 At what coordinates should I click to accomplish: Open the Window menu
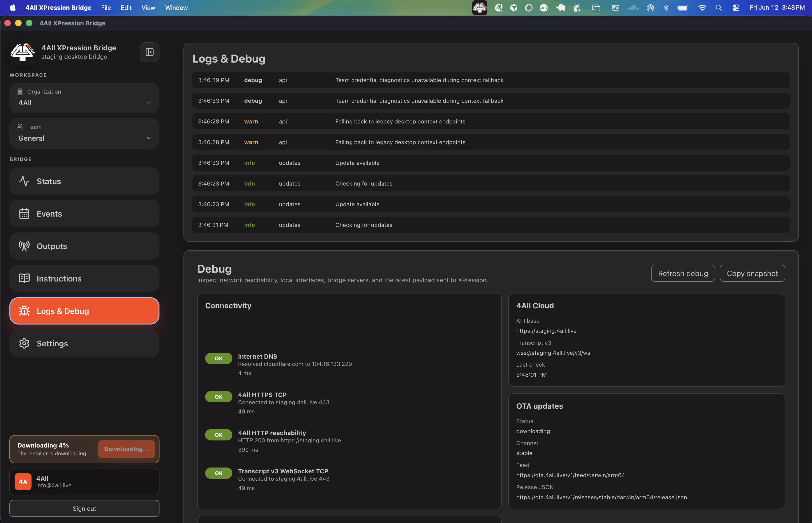click(176, 8)
